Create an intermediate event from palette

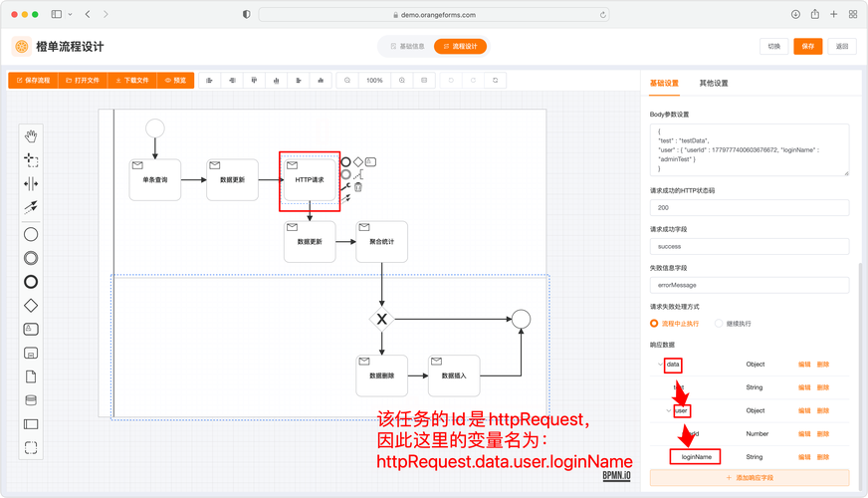pyautogui.click(x=31, y=258)
